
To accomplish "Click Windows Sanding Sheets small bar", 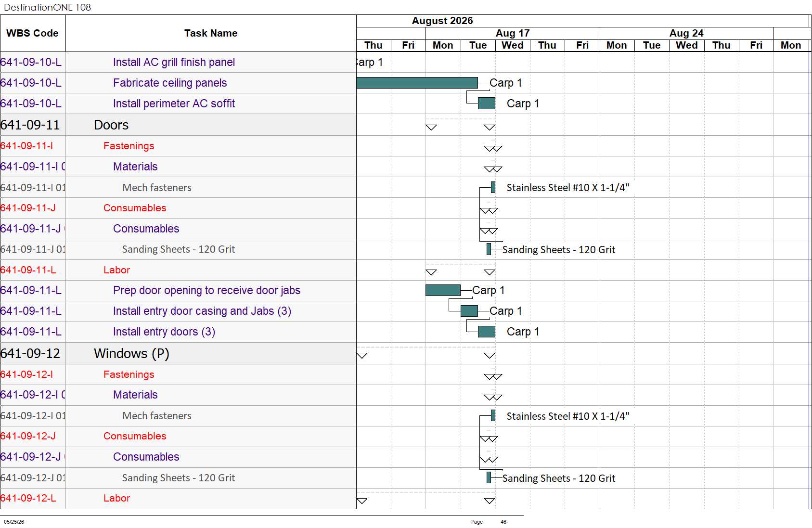I will [489, 477].
